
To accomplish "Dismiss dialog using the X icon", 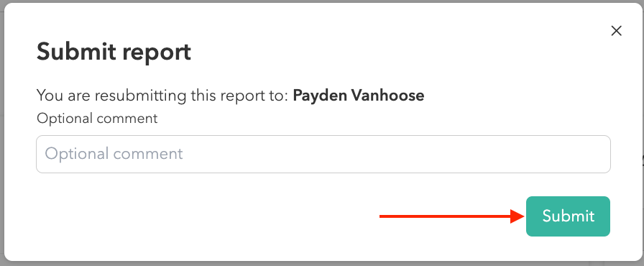I will click(616, 31).
